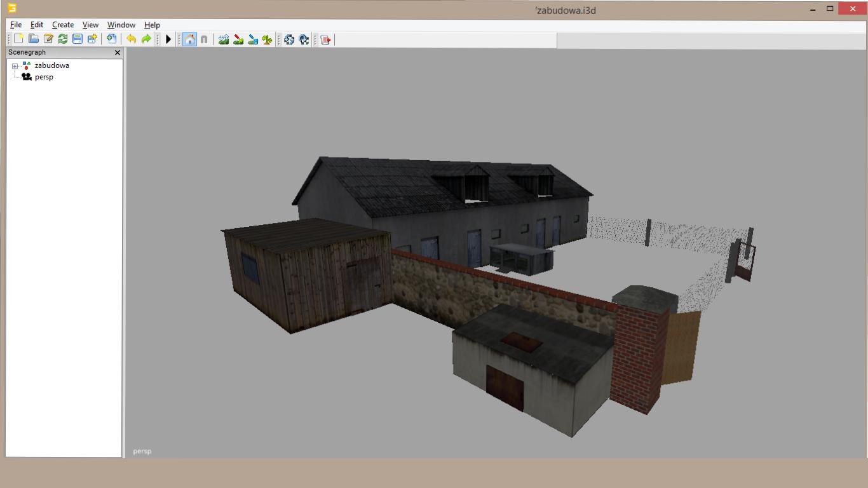This screenshot has width=868, height=488.
Task: Toggle the house navigation mode button
Action: click(189, 39)
